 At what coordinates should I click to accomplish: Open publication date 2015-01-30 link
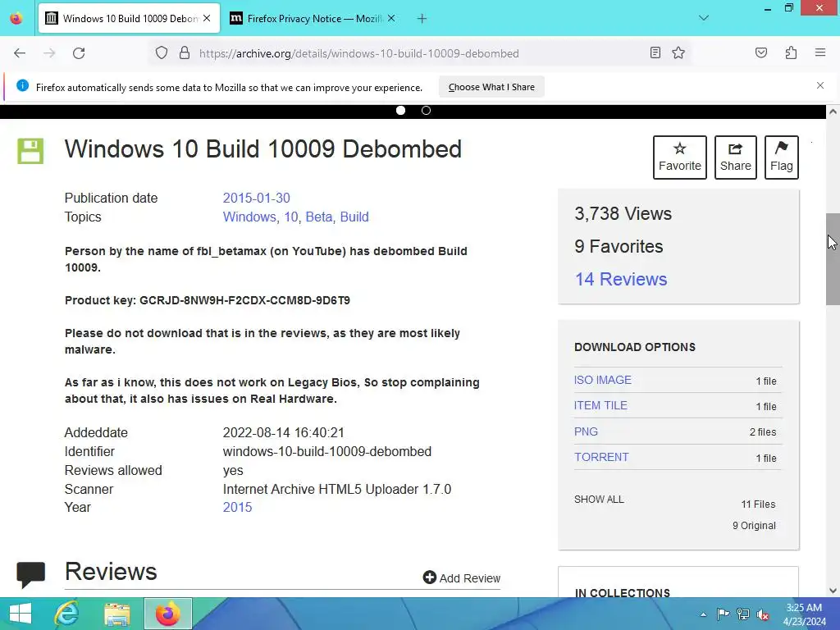coord(256,199)
